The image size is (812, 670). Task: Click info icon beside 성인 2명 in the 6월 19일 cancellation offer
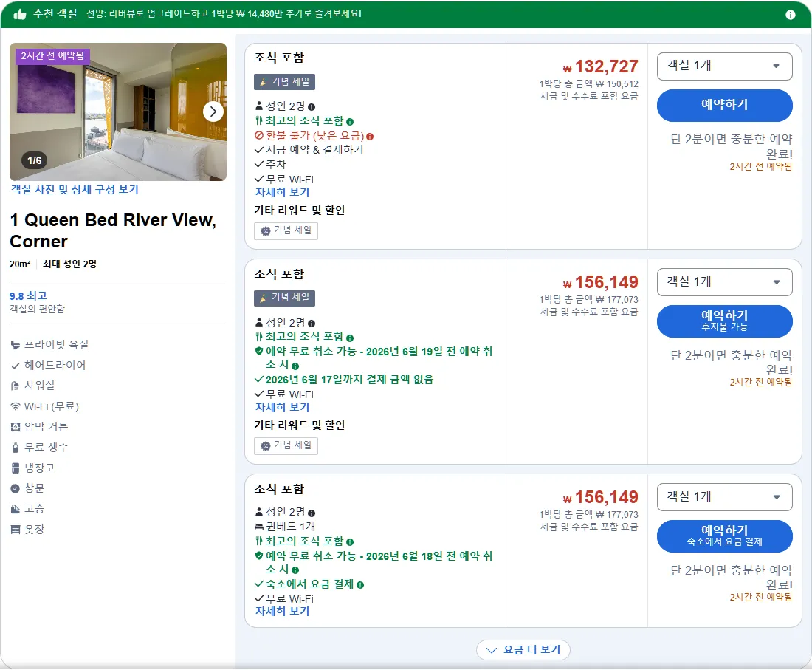tap(312, 324)
